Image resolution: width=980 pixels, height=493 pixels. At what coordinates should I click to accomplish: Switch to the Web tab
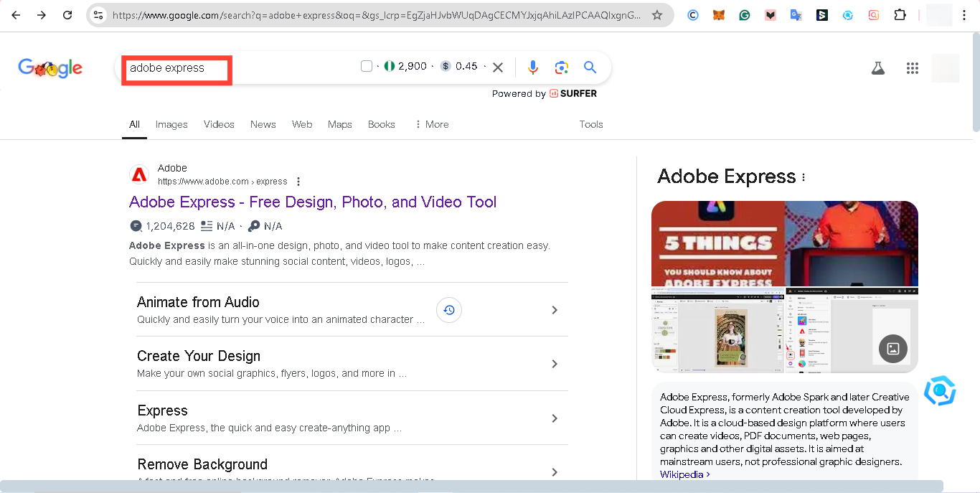click(x=302, y=124)
